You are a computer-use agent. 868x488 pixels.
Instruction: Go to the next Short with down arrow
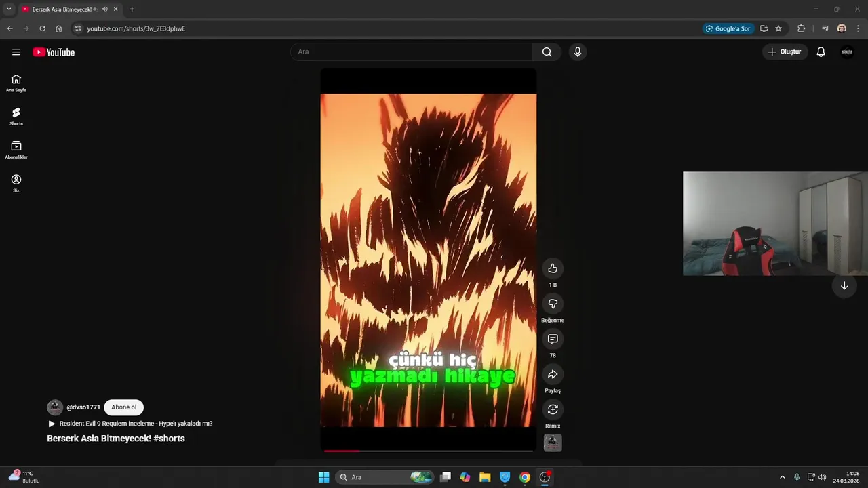pyautogui.click(x=844, y=286)
